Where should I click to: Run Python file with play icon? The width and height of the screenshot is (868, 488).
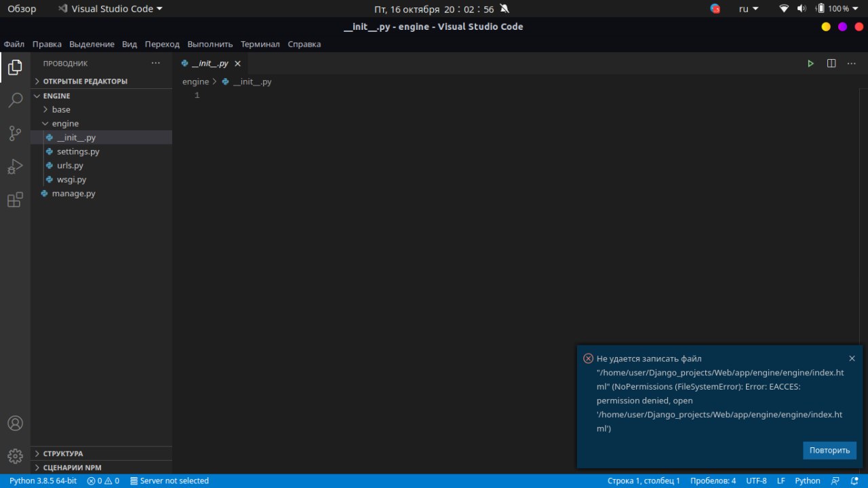pyautogui.click(x=810, y=63)
